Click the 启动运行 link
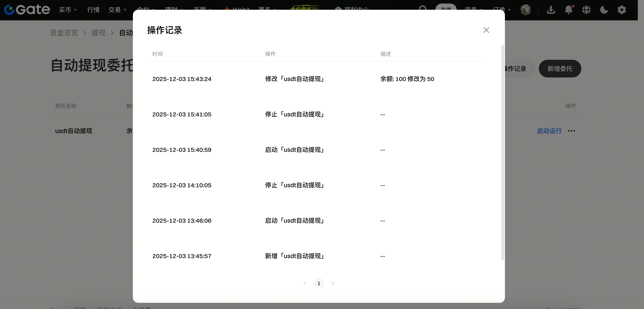This screenshot has height=309, width=644. (x=549, y=131)
